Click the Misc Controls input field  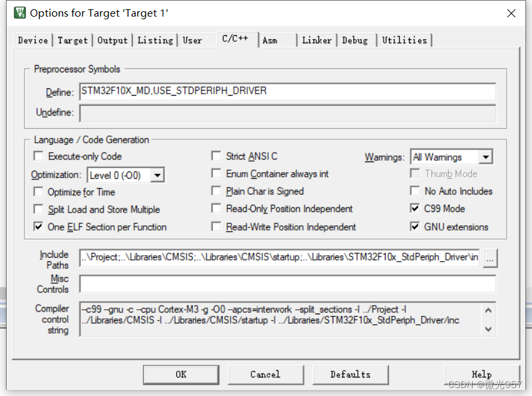287,284
